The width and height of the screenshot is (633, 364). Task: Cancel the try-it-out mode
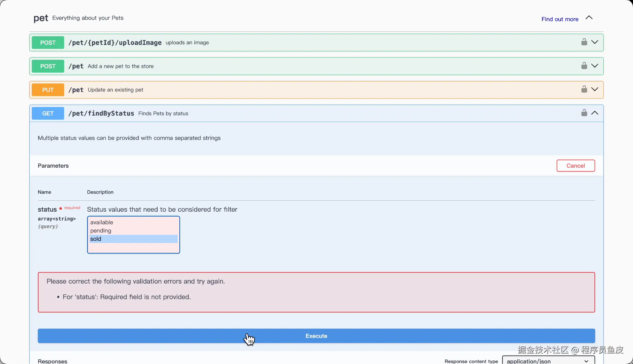(575, 166)
